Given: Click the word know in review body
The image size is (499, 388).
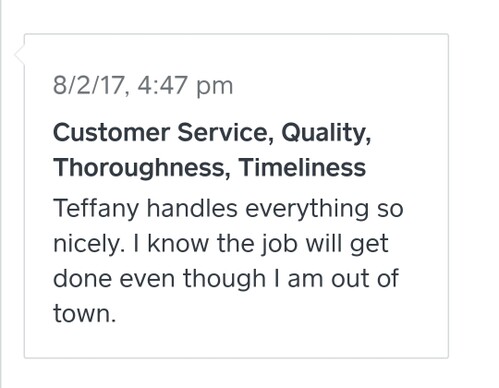Looking at the screenshot, I should (x=178, y=243).
